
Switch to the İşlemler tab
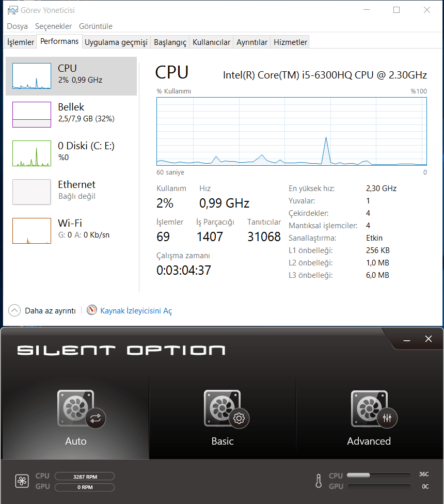21,42
